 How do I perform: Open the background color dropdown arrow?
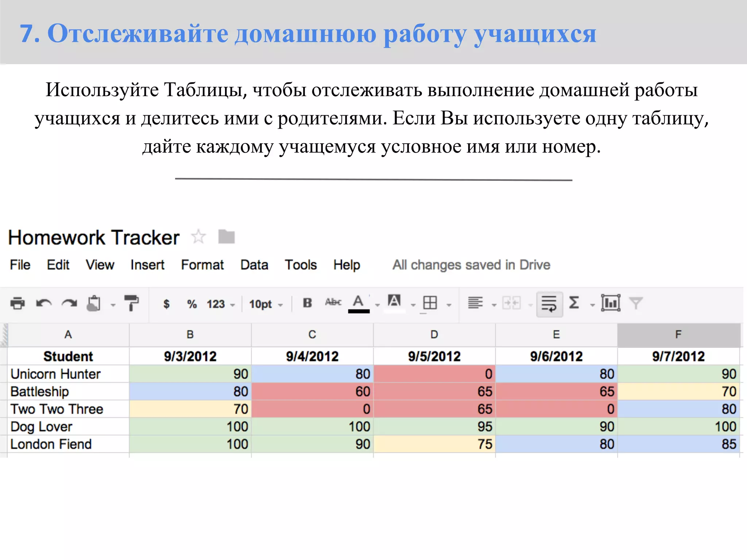click(413, 305)
